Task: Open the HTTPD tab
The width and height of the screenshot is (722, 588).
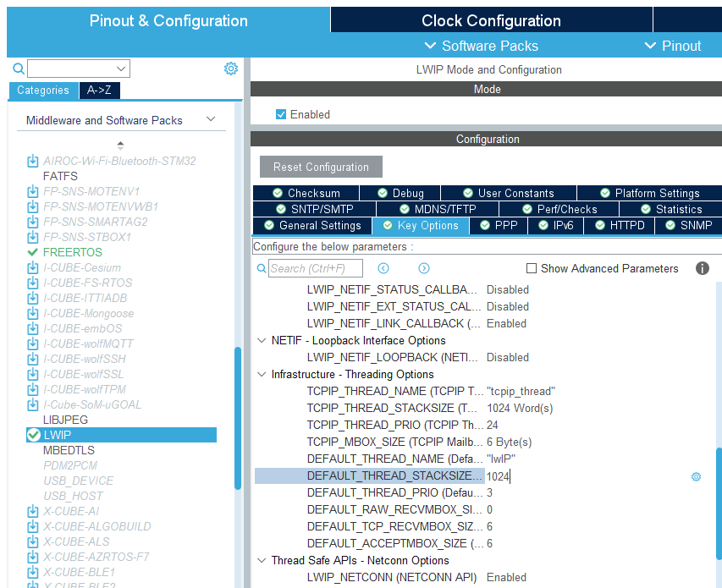Action: tap(620, 225)
